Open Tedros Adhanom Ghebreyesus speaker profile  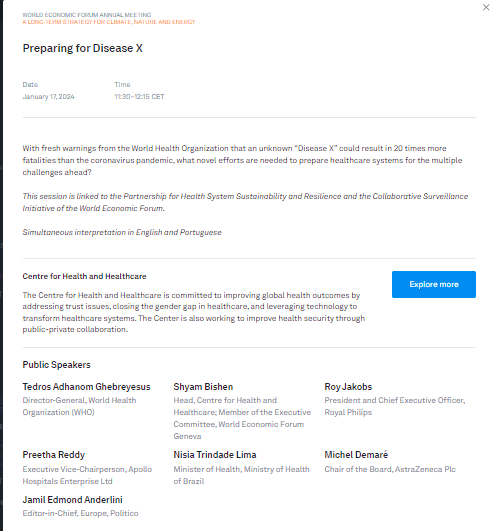coord(86,387)
